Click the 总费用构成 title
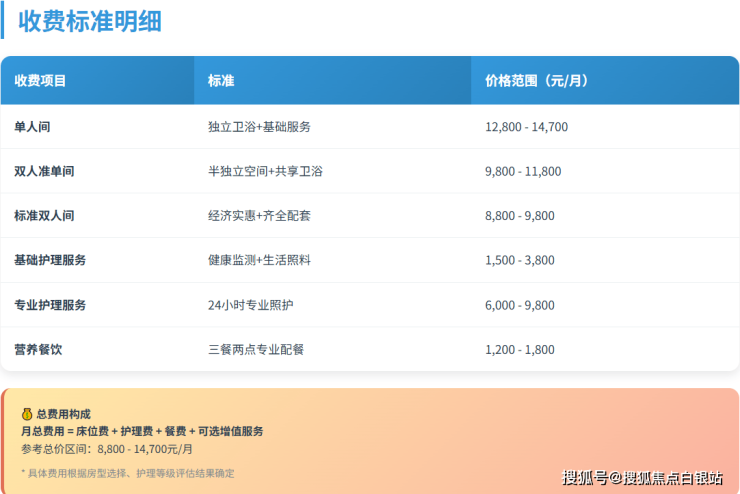This screenshot has height=494, width=740. pyautogui.click(x=63, y=414)
